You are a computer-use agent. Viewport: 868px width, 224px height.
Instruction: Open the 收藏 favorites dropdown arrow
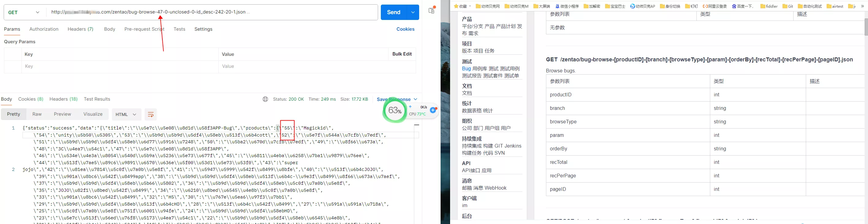[x=470, y=6]
